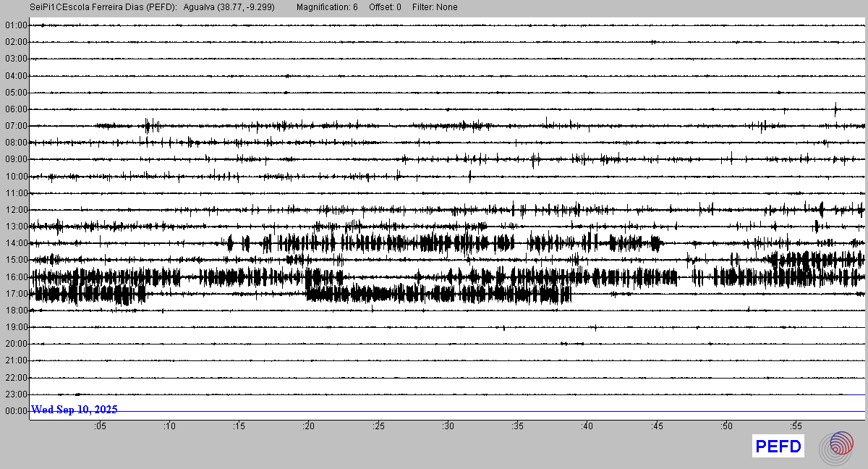Click the 23:00 hour row label

point(16,394)
